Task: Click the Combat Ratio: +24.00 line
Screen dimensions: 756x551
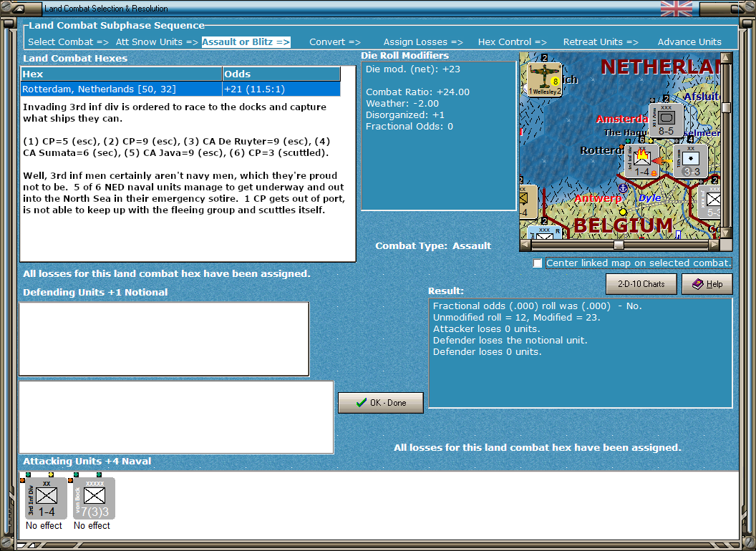Action: (x=417, y=92)
